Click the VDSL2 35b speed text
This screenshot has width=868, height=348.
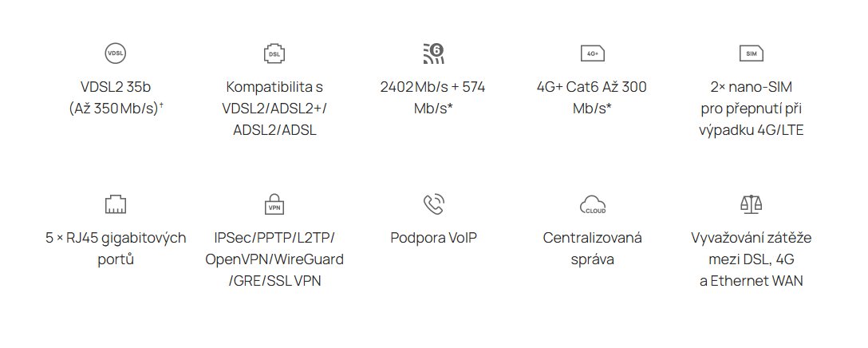tap(116, 97)
